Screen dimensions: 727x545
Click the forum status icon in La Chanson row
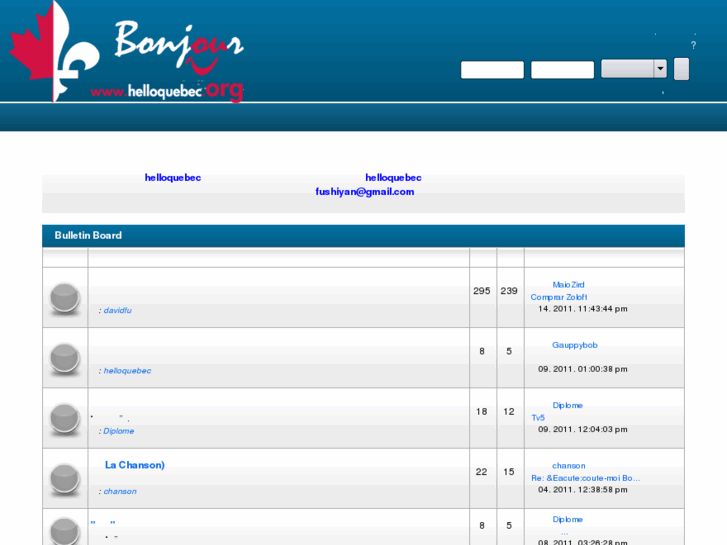point(64,479)
